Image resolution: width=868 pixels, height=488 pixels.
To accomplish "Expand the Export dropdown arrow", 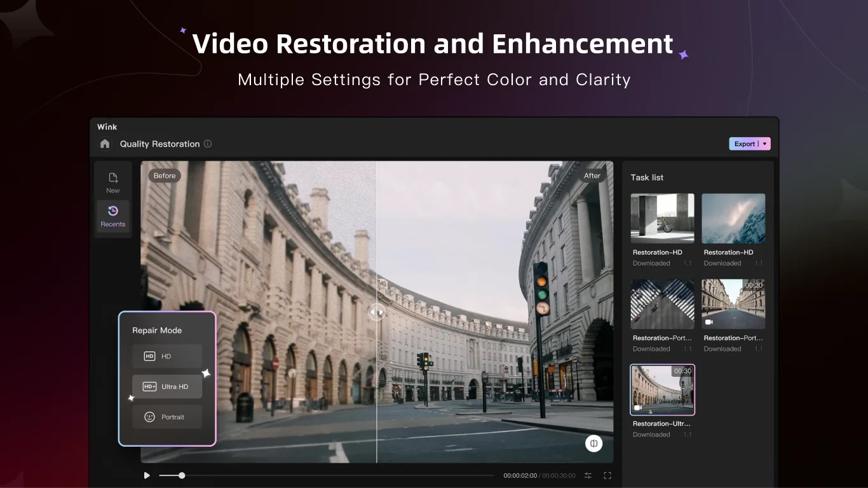I will click(x=765, y=144).
